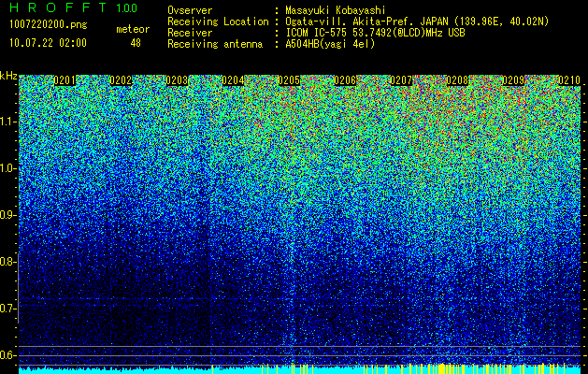Image resolution: width=588 pixels, height=374 pixels.
Task: Click the meteor label
Action: (133, 29)
